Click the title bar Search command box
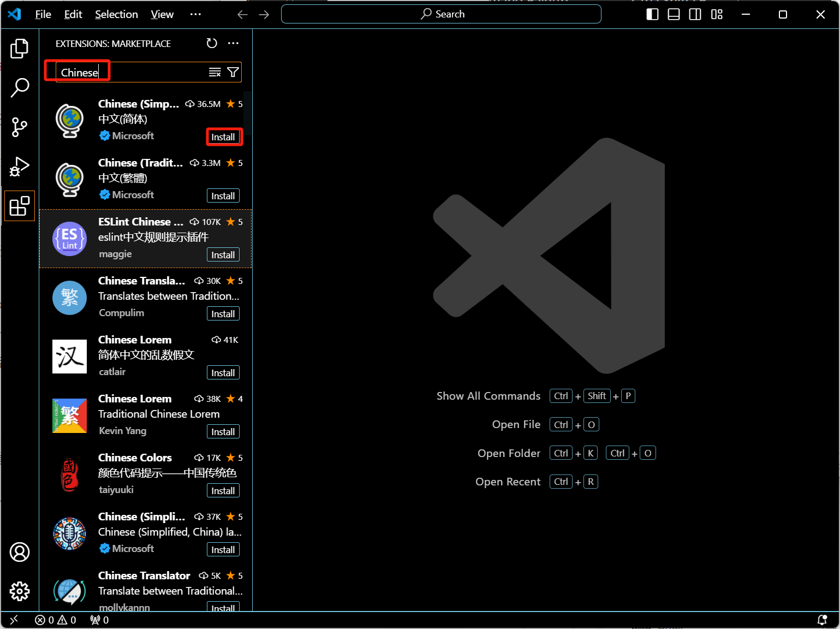The height and width of the screenshot is (629, 840). coord(441,14)
